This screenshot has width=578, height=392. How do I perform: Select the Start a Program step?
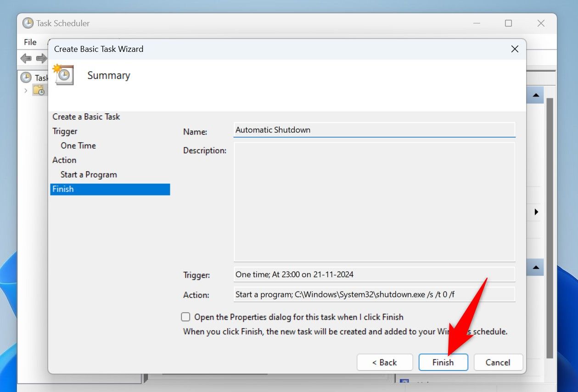click(89, 174)
